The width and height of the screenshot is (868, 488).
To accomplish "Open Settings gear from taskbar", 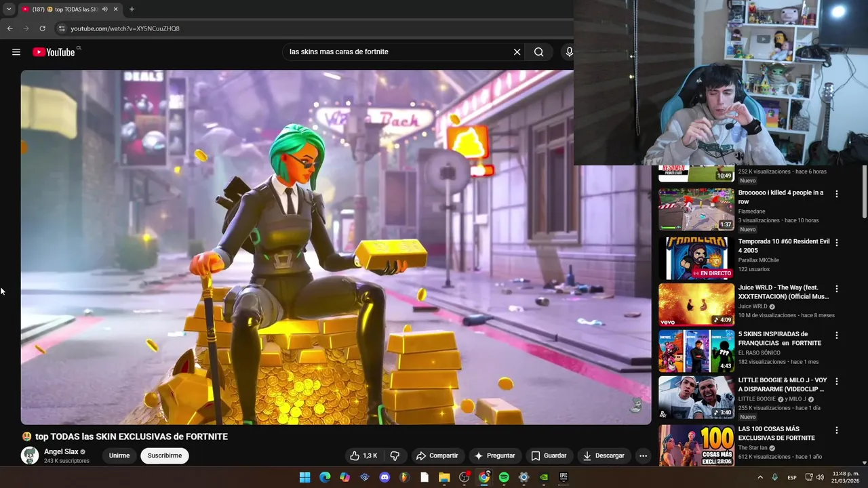I will pyautogui.click(x=524, y=477).
